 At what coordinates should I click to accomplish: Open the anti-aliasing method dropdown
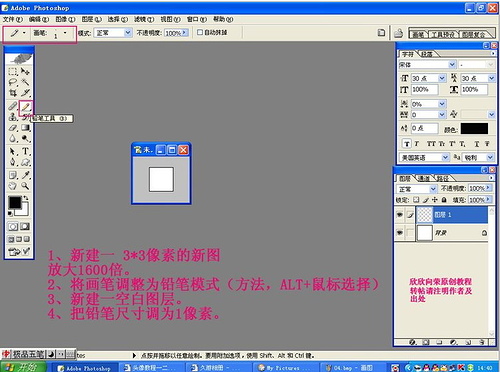pos(490,157)
